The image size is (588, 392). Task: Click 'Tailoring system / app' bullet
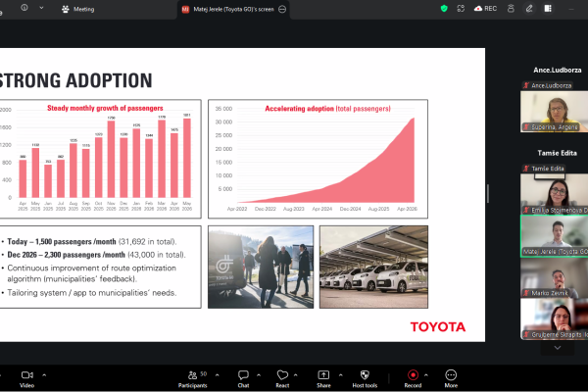(92, 293)
